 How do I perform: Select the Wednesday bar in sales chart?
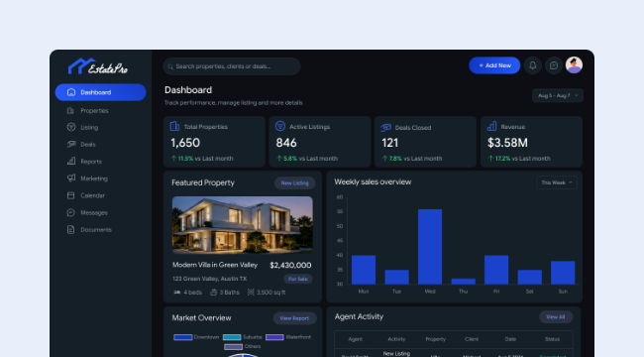click(x=430, y=247)
